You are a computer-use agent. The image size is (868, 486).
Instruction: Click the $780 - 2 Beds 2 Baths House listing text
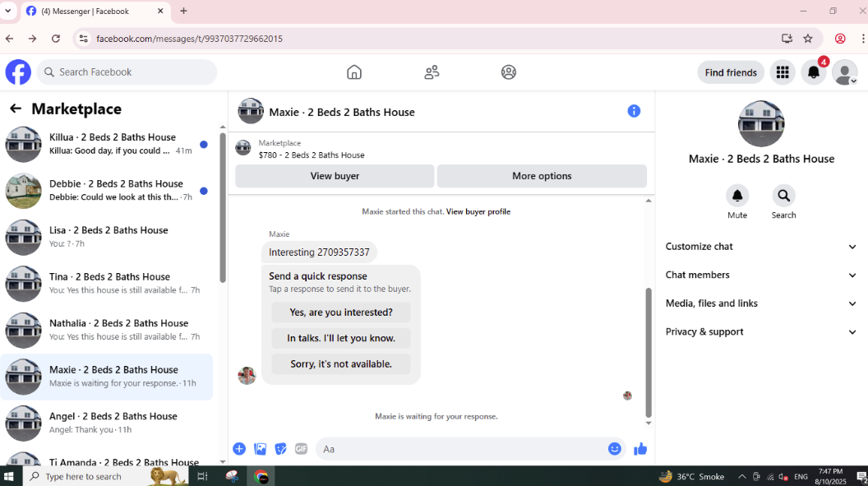point(312,155)
